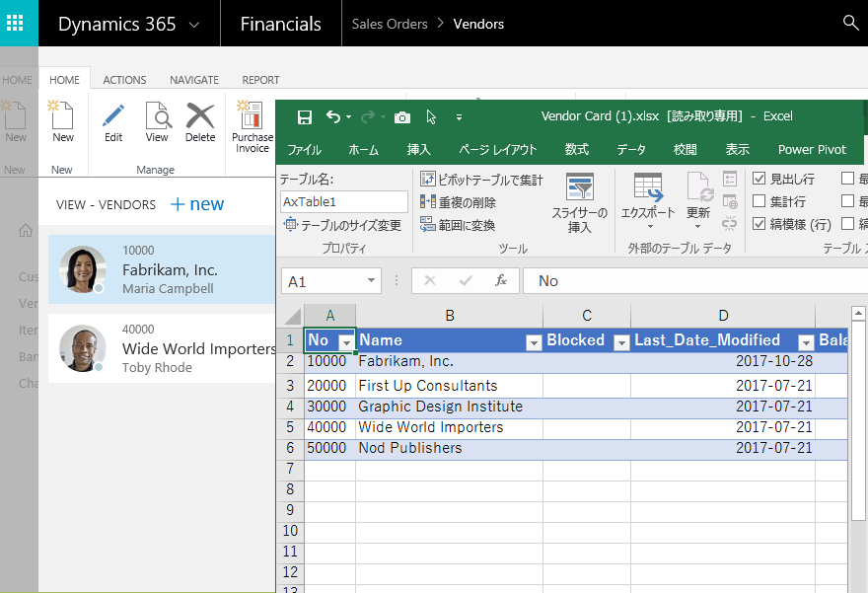868x593 pixels.
Task: Click the Delete X icon
Action: [x=200, y=115]
